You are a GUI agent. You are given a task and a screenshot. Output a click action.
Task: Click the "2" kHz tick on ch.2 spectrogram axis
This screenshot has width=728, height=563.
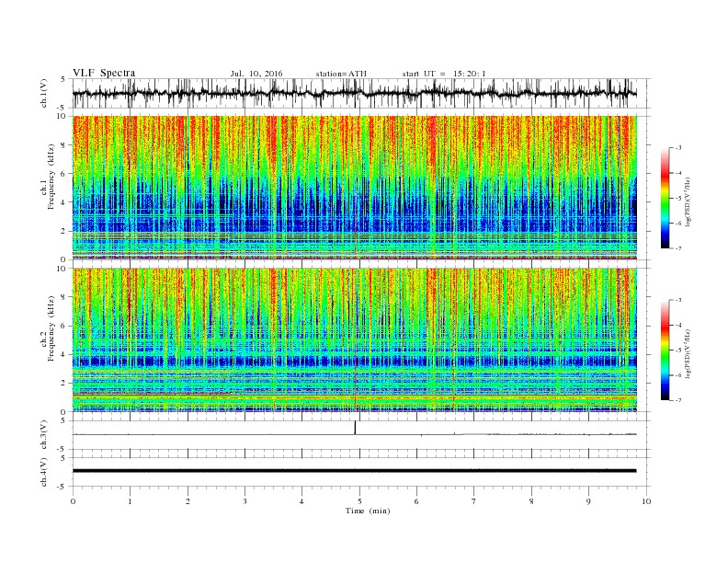click(64, 383)
